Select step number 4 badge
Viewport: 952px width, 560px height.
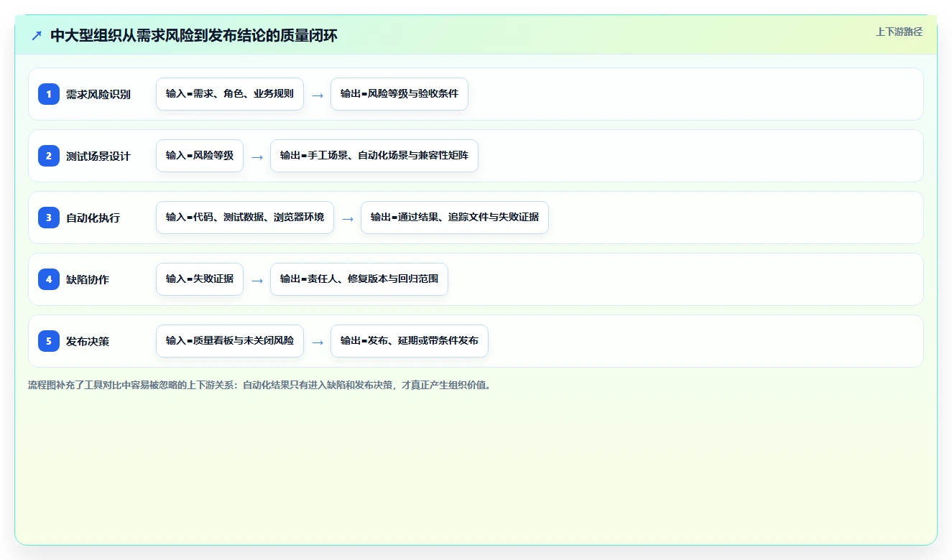coord(49,279)
